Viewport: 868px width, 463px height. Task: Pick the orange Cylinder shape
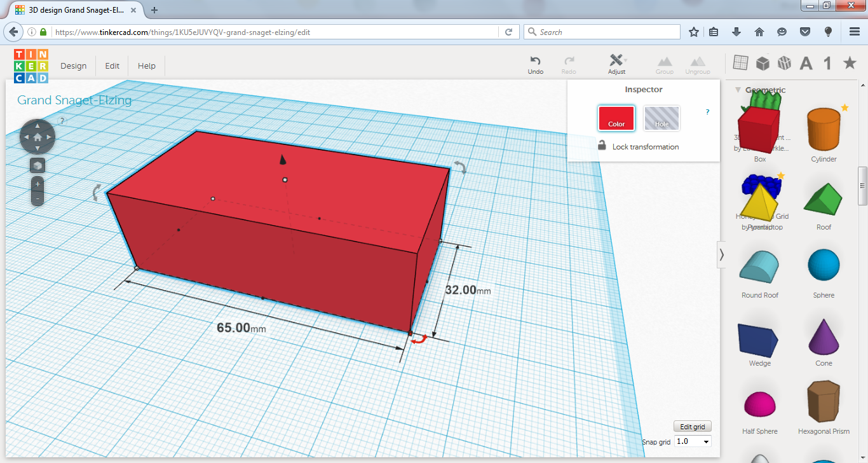(x=824, y=130)
